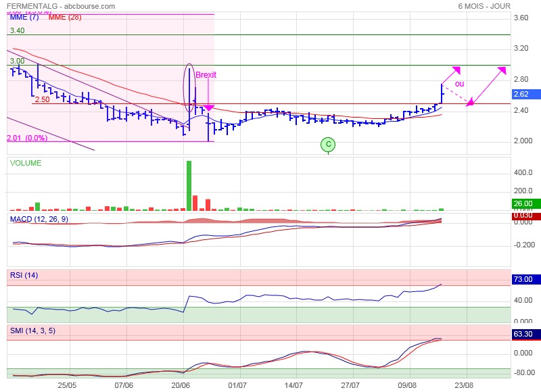Click the tallest green volume bar

pos(189,185)
